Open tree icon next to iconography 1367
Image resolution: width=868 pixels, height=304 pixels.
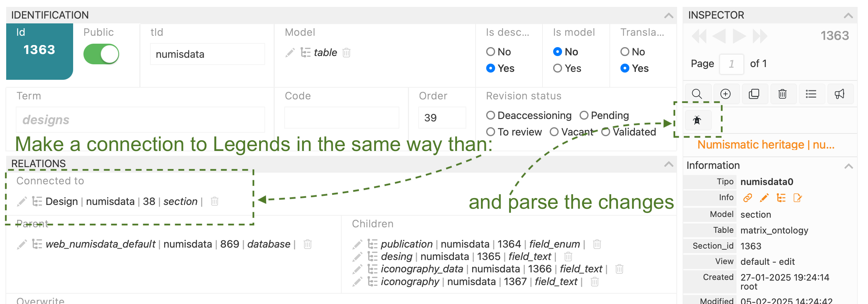[x=373, y=282]
